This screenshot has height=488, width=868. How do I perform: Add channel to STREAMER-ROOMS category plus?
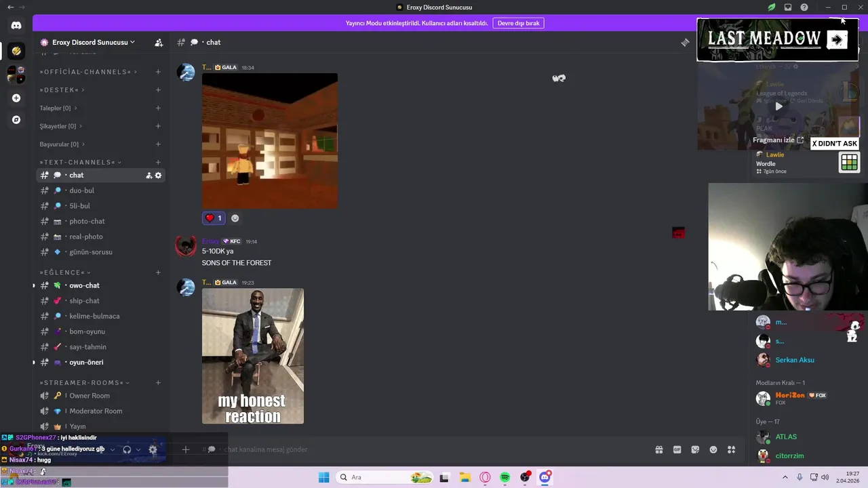coord(158,383)
